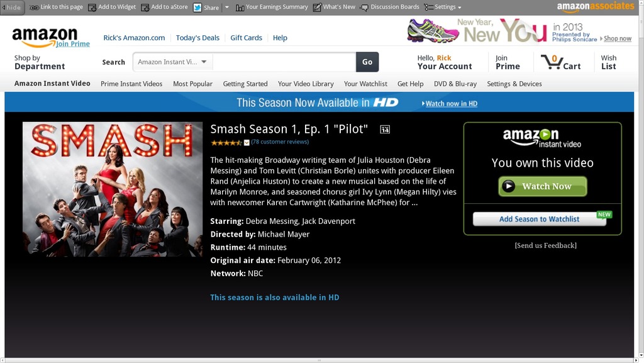Open the Your Earnings Summary chart icon
This screenshot has height=363, width=644.
click(x=240, y=8)
